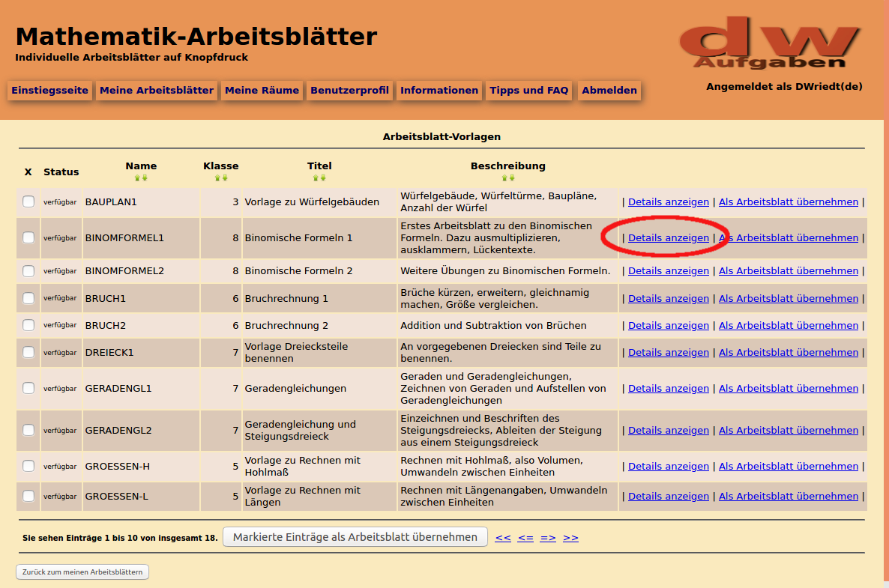Viewport: 889px width, 588px height.
Task: Jump to last page with >> link
Action: pyautogui.click(x=570, y=538)
